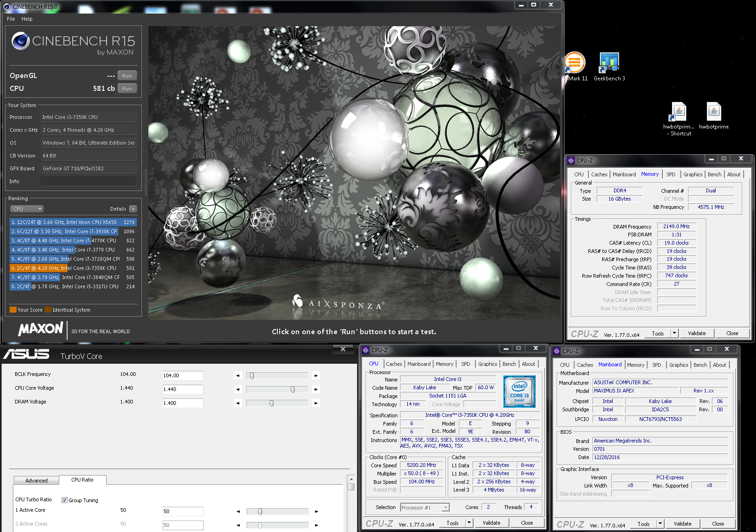Open Tools dropdown arrow in CPU-Z Mainboard window
This screenshot has height=532, width=756.
660,524
